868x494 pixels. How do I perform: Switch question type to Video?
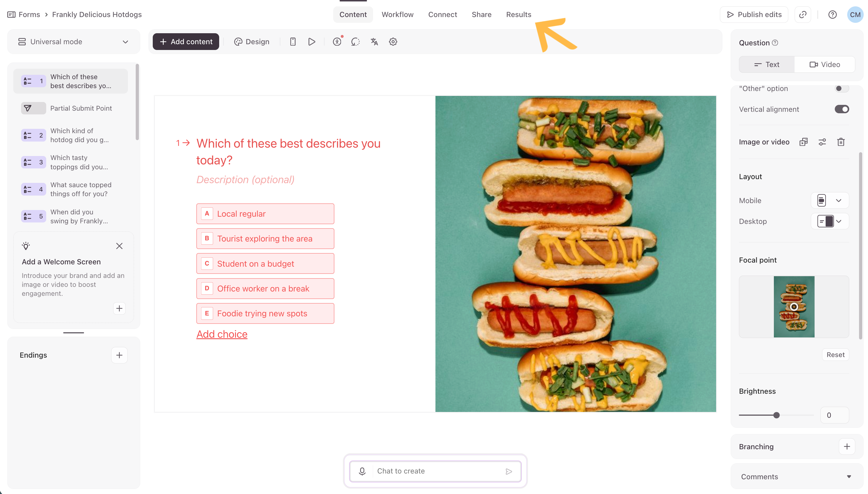tap(824, 64)
